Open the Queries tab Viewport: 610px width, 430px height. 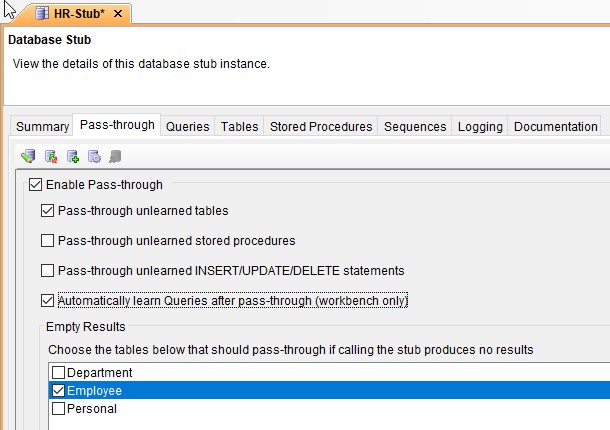pyautogui.click(x=188, y=127)
